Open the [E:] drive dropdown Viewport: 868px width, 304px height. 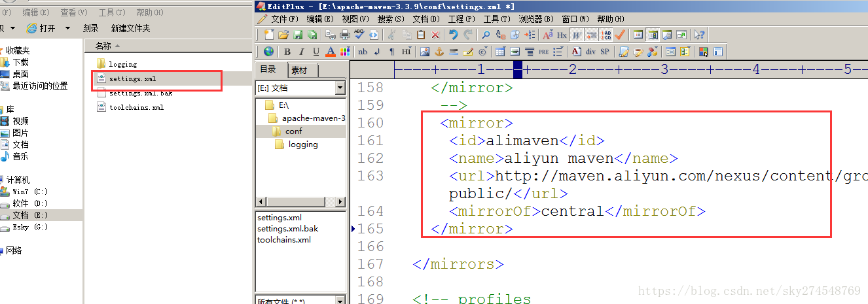tap(340, 88)
